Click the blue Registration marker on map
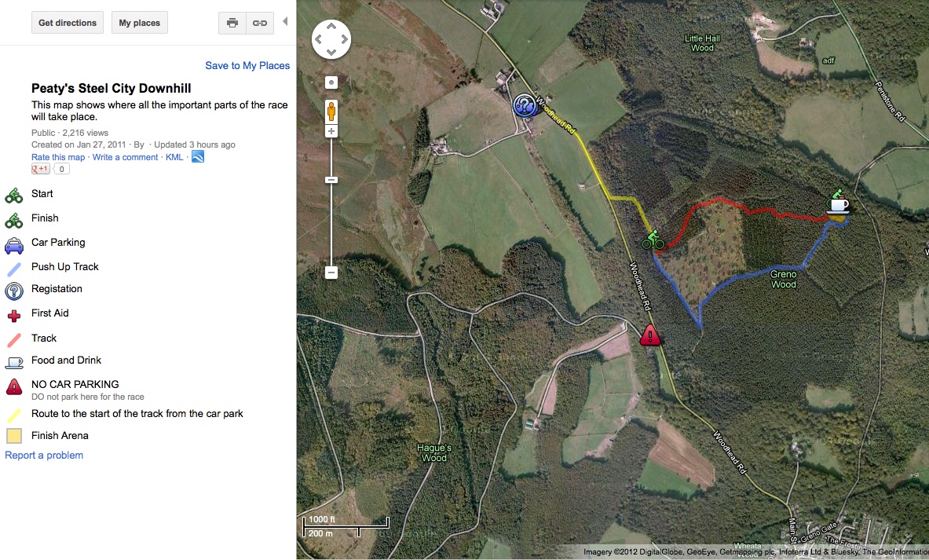 (x=525, y=106)
